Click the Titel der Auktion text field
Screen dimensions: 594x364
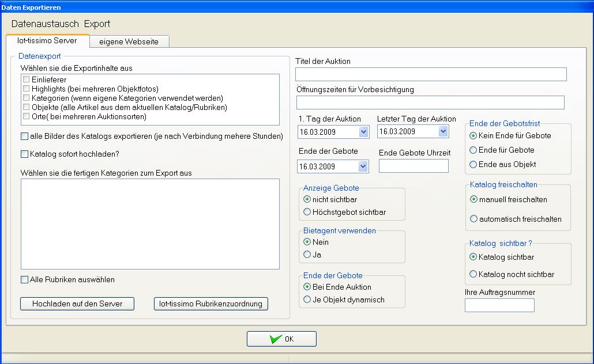pyautogui.click(x=430, y=74)
